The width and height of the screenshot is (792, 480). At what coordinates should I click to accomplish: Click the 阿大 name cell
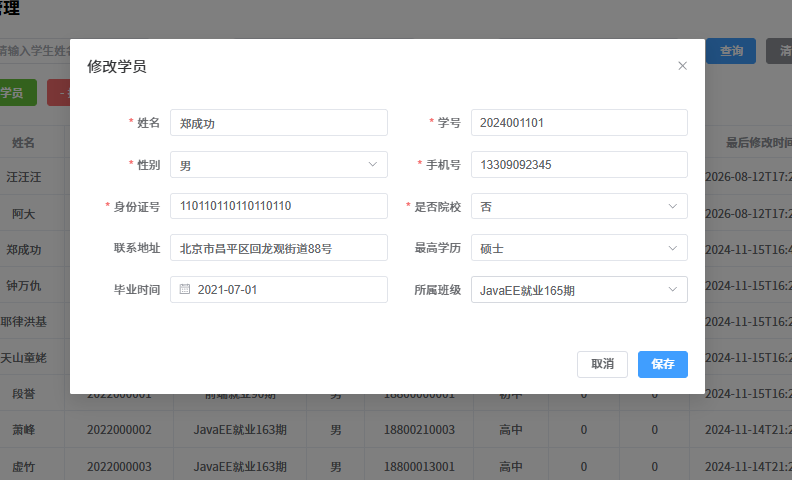click(24, 214)
